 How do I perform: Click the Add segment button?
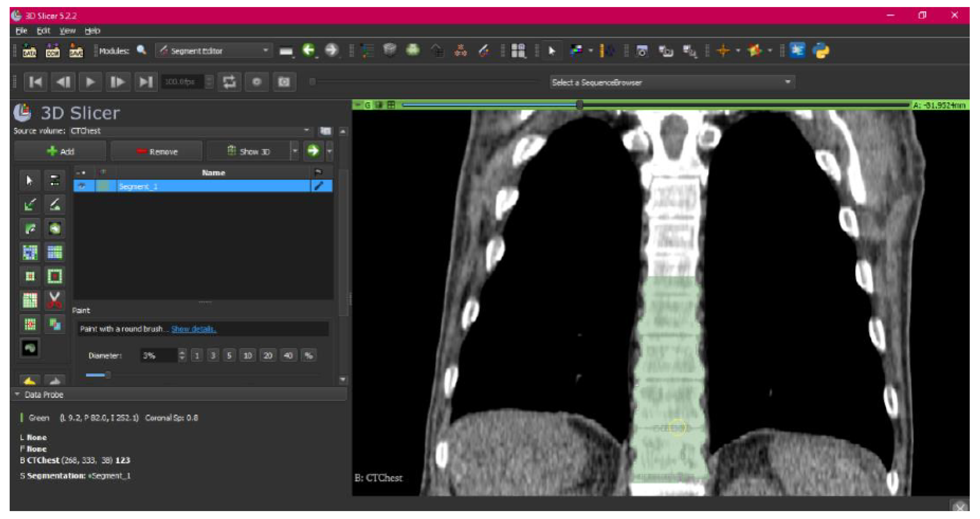(x=60, y=151)
